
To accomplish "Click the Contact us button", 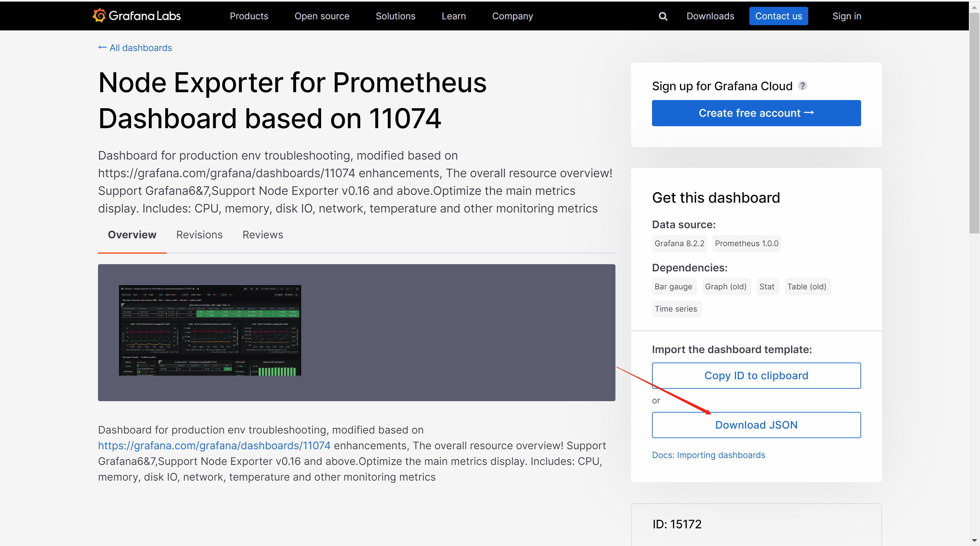I will point(778,16).
